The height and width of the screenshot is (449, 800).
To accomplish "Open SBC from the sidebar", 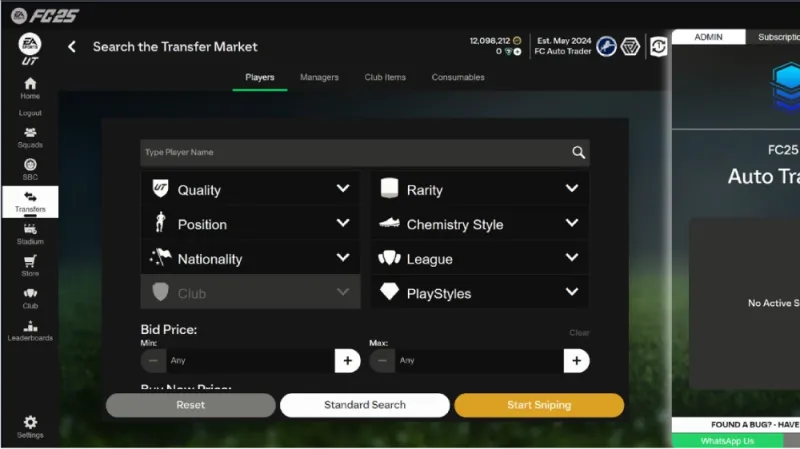I will (30, 169).
